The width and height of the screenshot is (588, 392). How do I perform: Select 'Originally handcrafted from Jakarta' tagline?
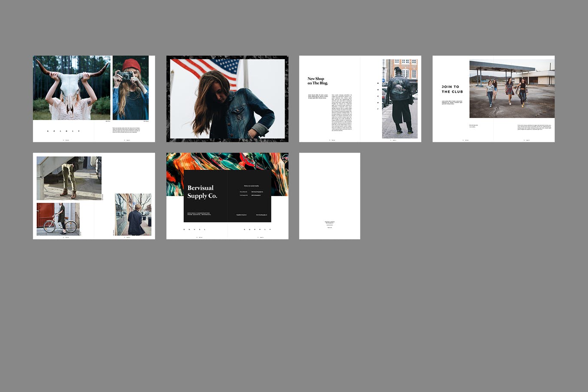pos(199,214)
